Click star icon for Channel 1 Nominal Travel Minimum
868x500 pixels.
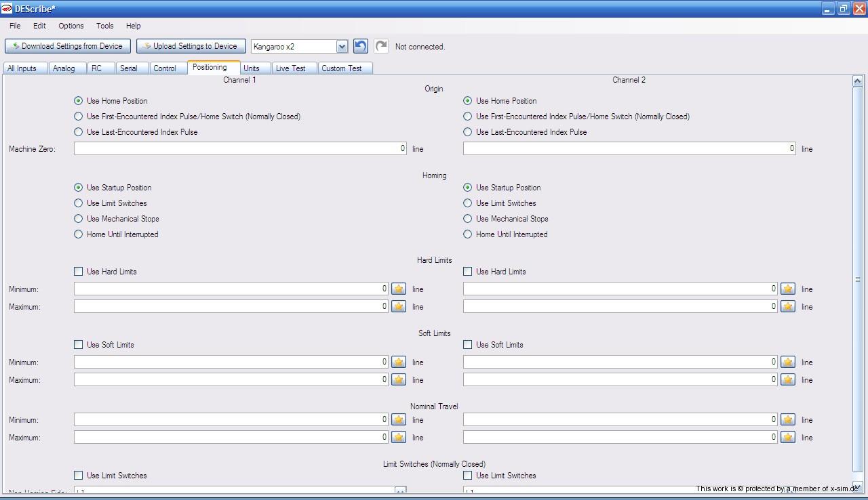click(399, 420)
